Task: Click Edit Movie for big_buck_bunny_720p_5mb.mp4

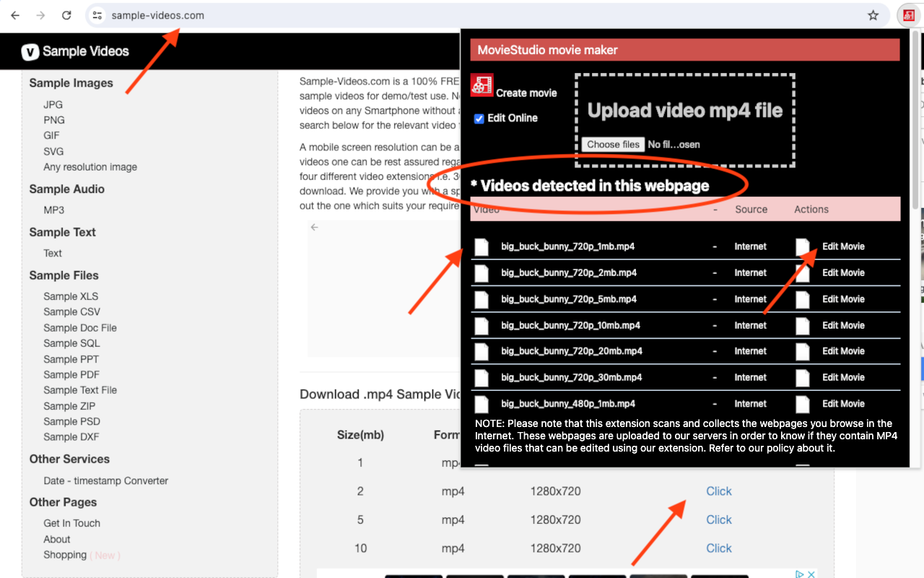Action: point(843,298)
